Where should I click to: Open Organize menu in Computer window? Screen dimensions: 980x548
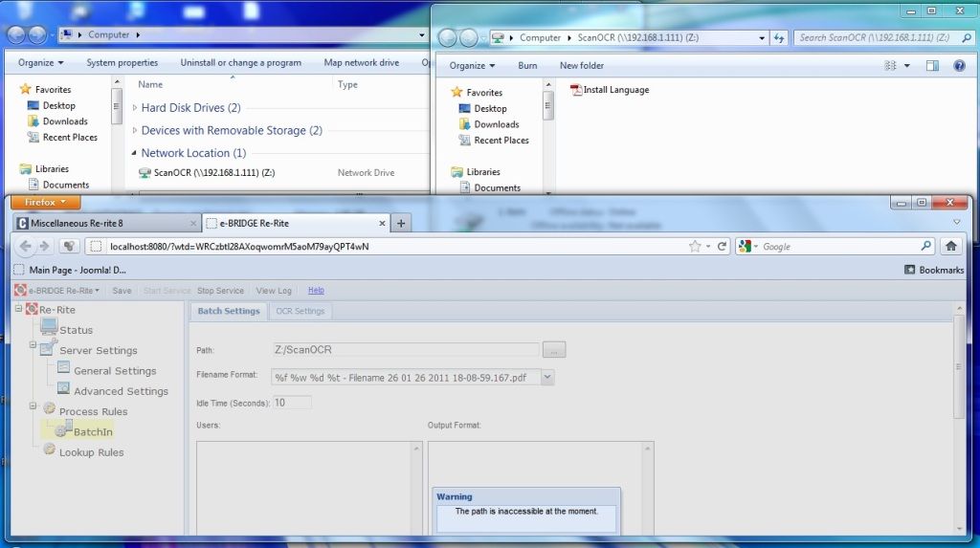point(40,62)
